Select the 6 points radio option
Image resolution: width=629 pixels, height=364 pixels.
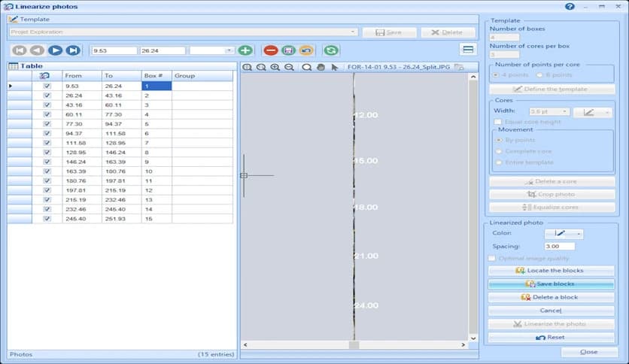coord(539,75)
